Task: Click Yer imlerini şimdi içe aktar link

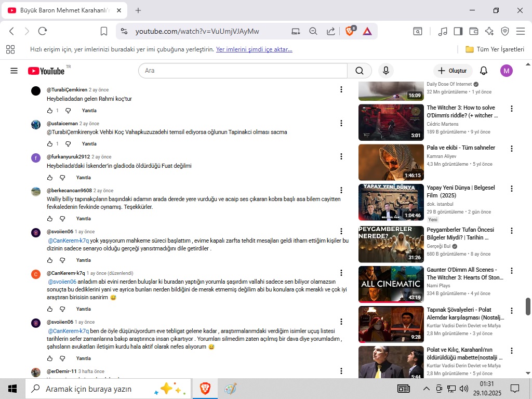Action: [254, 49]
